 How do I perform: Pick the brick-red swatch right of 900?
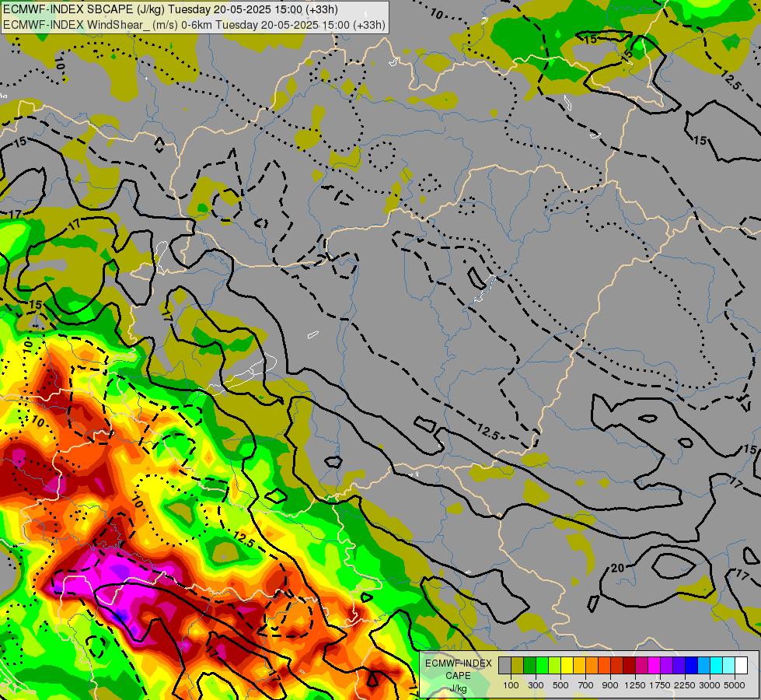[617, 665]
